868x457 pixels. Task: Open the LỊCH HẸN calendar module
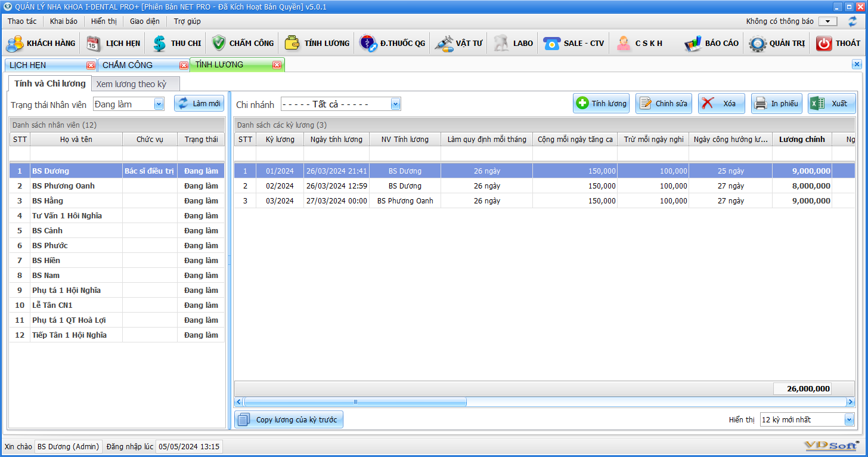(113, 43)
